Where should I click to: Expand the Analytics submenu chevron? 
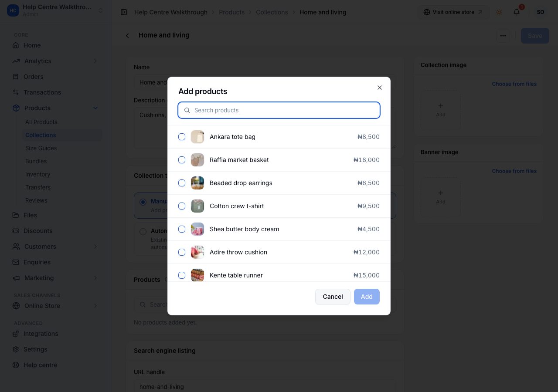click(95, 61)
